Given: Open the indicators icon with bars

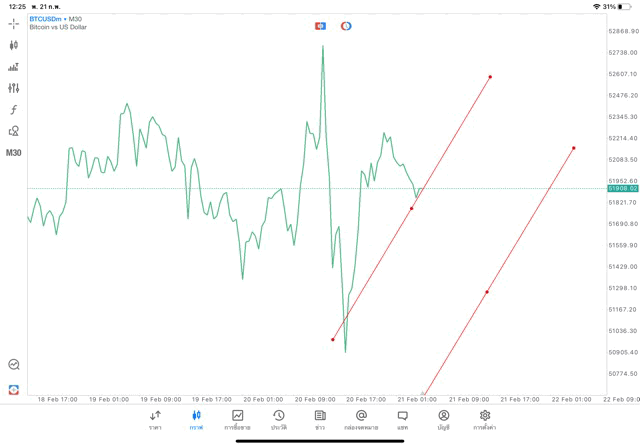Looking at the screenshot, I should tap(14, 67).
